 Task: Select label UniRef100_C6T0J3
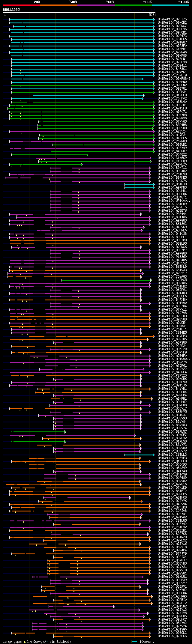pyautogui.click(x=172, y=270)
